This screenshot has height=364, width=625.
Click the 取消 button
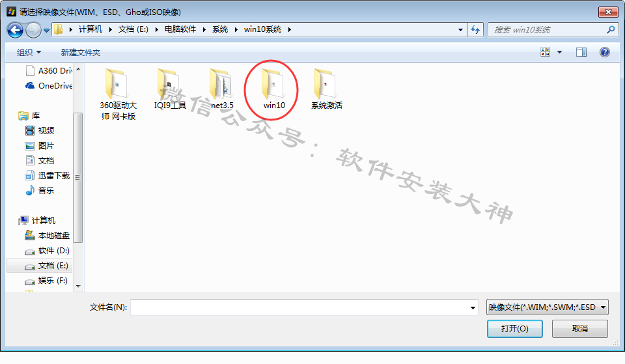pos(579,329)
